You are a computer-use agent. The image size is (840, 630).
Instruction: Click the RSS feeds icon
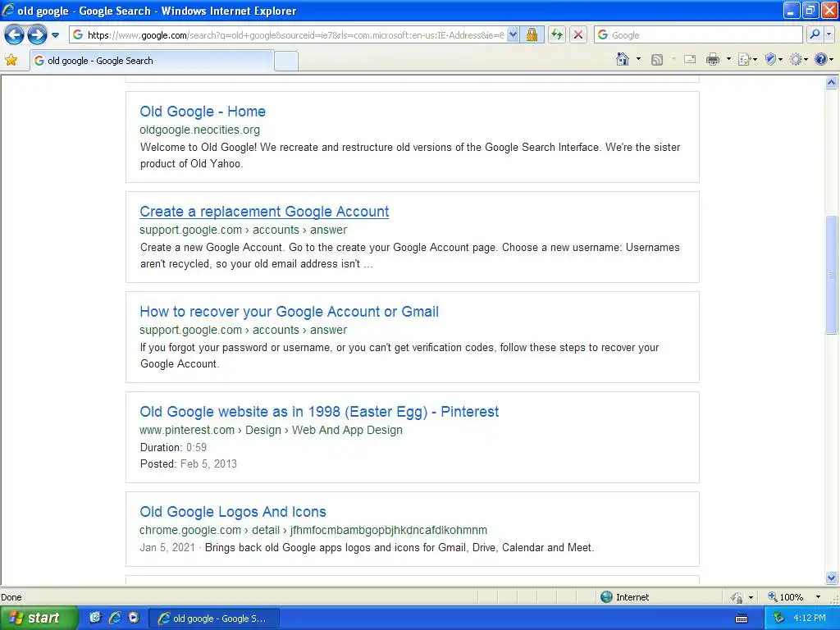coord(657,59)
